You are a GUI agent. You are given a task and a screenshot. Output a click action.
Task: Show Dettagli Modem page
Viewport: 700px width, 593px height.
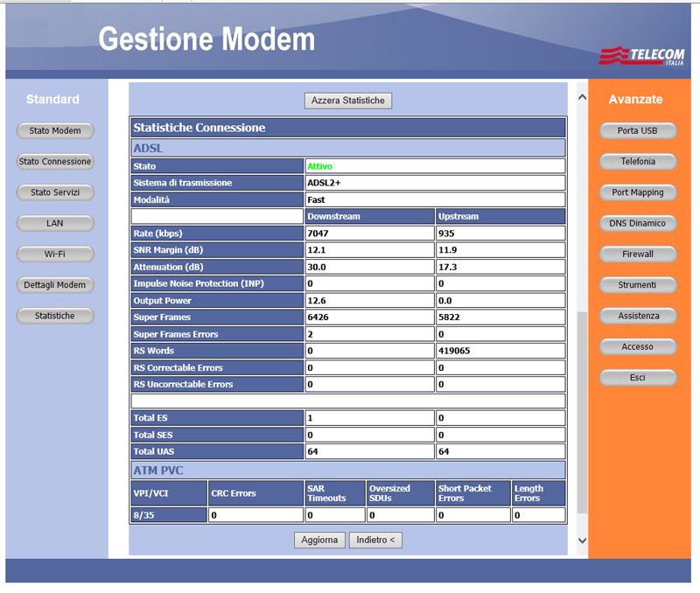pos(55,285)
